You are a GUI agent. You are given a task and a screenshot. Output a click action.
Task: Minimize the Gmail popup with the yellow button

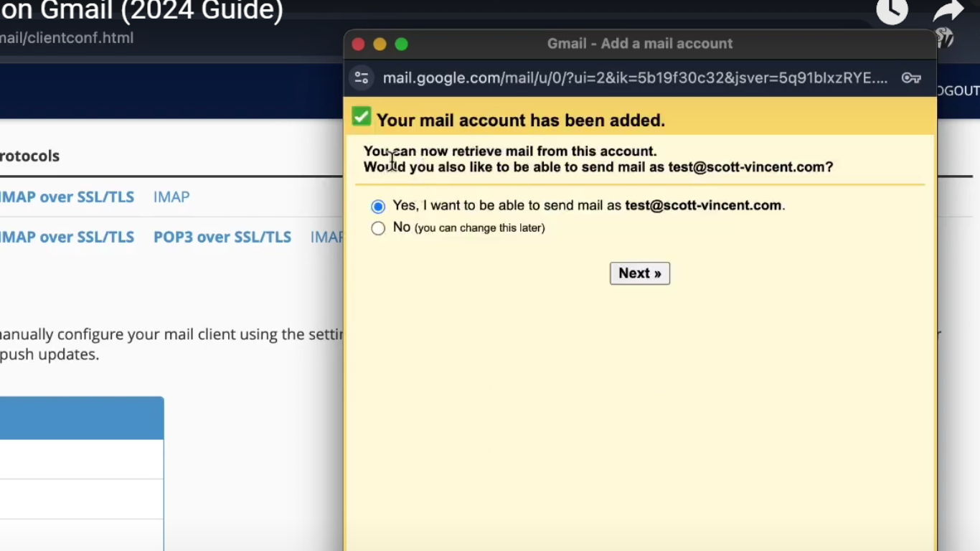coord(380,44)
